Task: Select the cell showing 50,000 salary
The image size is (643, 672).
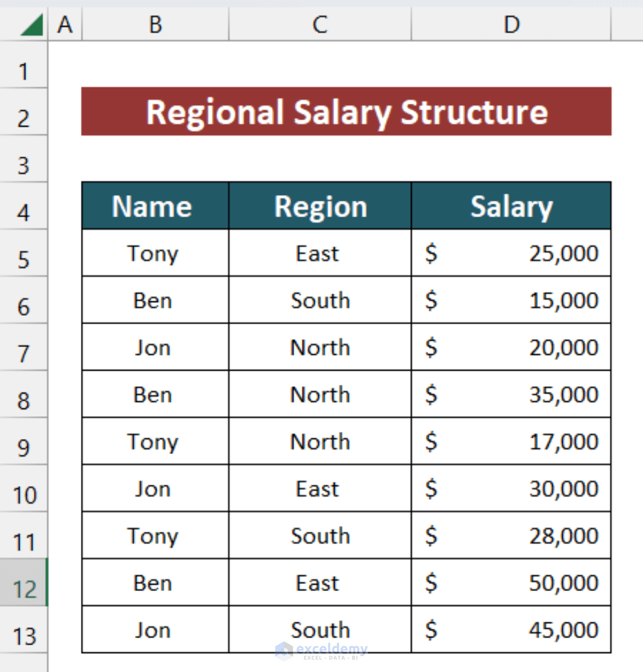Action: (x=511, y=582)
